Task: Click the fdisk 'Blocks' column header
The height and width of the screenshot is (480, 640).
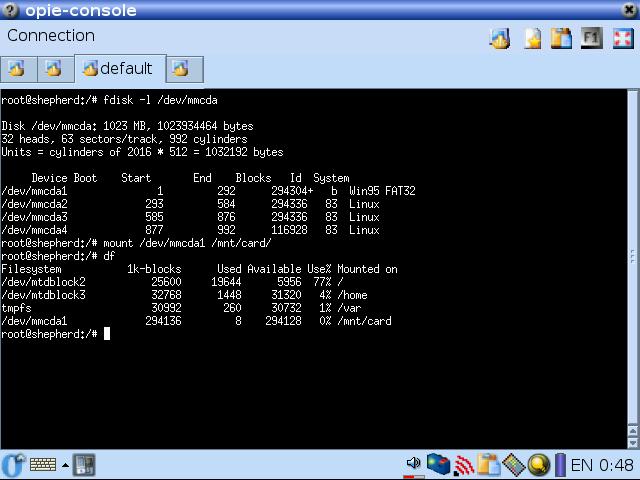Action: tap(253, 178)
